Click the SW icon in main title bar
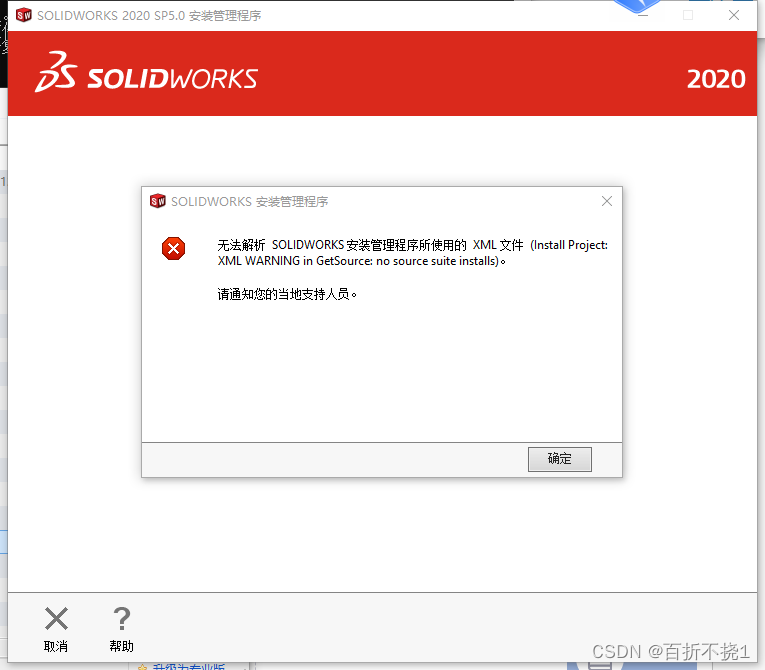The image size is (765, 670). [x=23, y=15]
